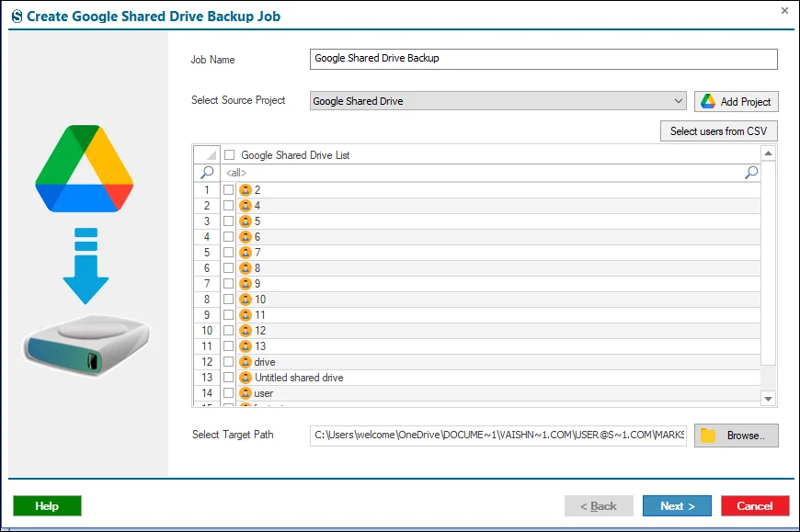Click Select users from CSV button
Screen dimensions: 800x532
pyautogui.click(x=718, y=131)
